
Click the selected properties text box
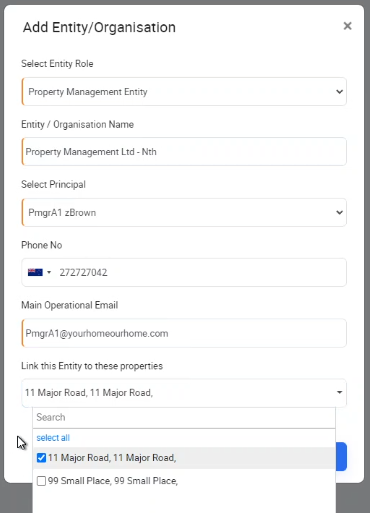pos(184,393)
